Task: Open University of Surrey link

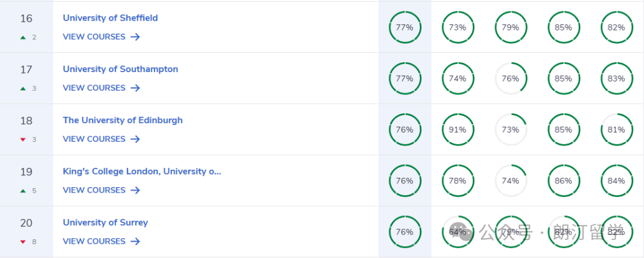Action: point(105,223)
